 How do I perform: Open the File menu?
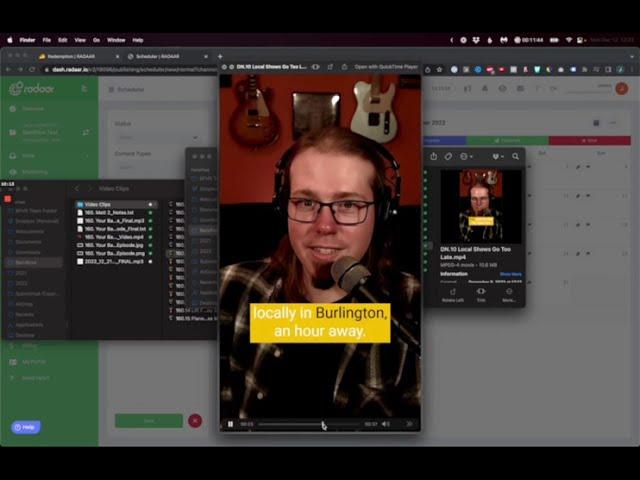47,40
